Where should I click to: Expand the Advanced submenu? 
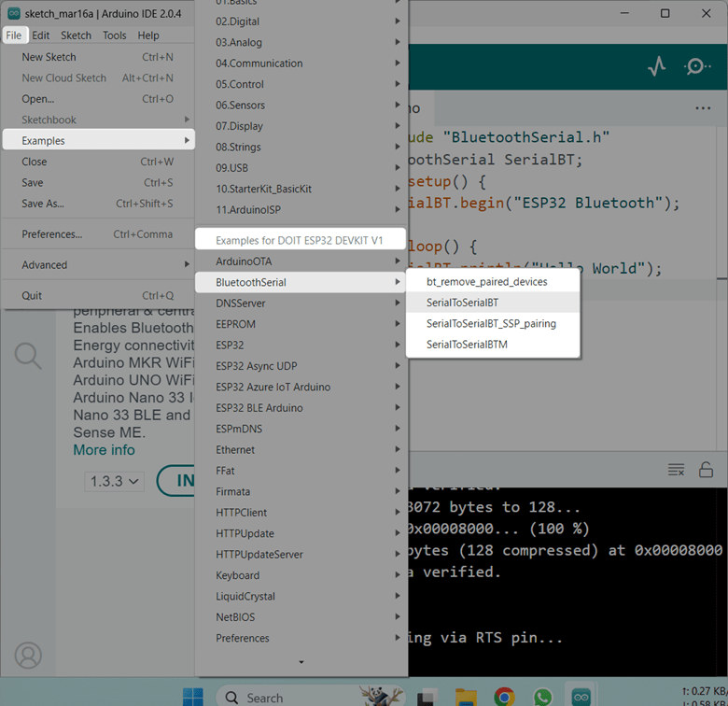point(98,265)
